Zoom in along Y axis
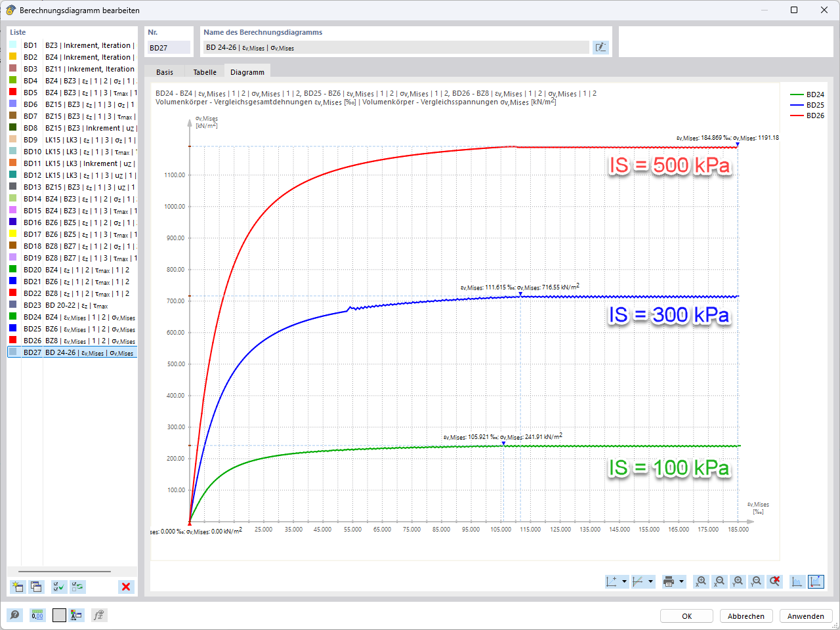The image size is (840, 630). click(738, 581)
